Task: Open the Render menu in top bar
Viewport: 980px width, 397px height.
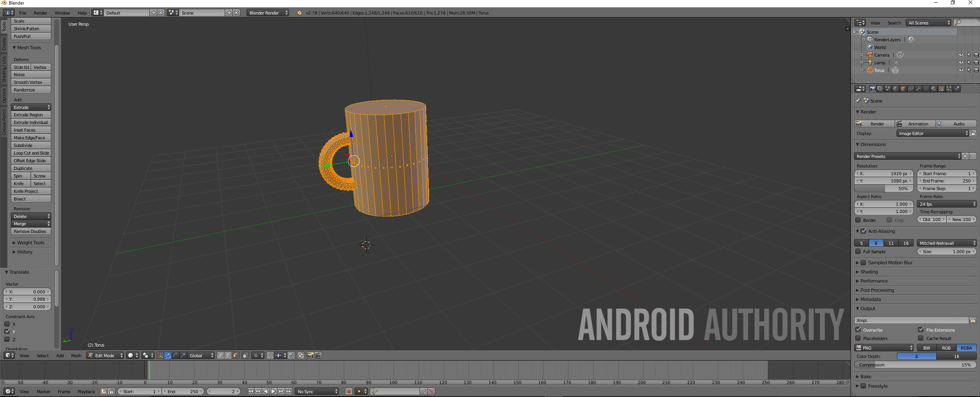Action: [40, 13]
